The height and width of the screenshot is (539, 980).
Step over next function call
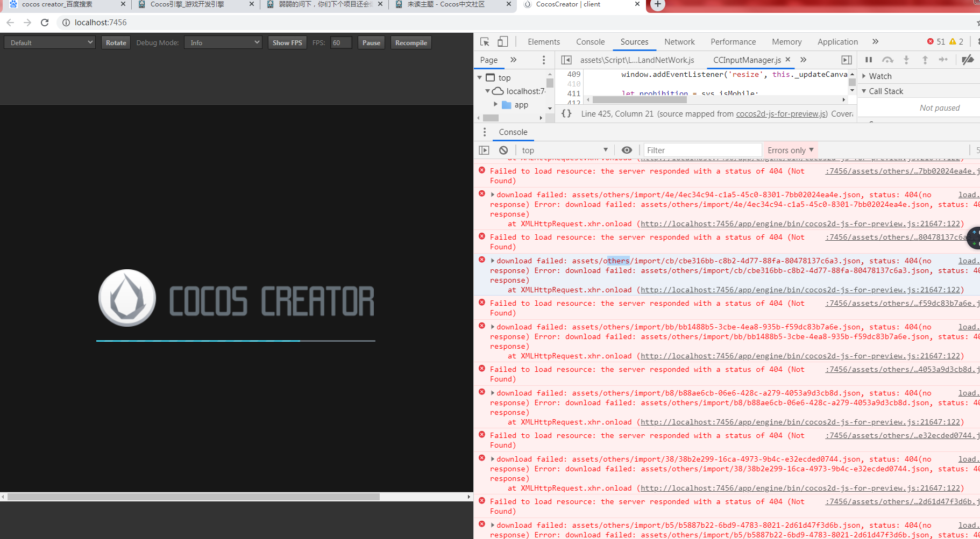tap(887, 60)
